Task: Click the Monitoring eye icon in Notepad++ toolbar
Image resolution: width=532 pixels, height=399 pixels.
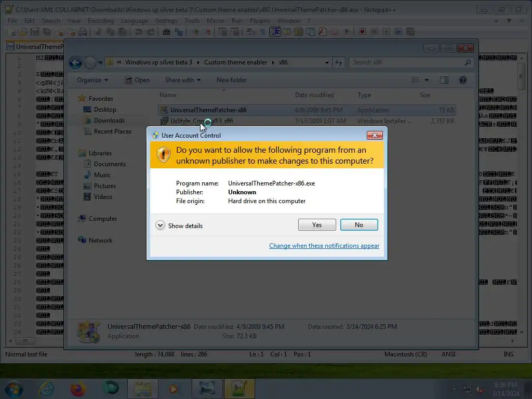Action: pos(347,32)
